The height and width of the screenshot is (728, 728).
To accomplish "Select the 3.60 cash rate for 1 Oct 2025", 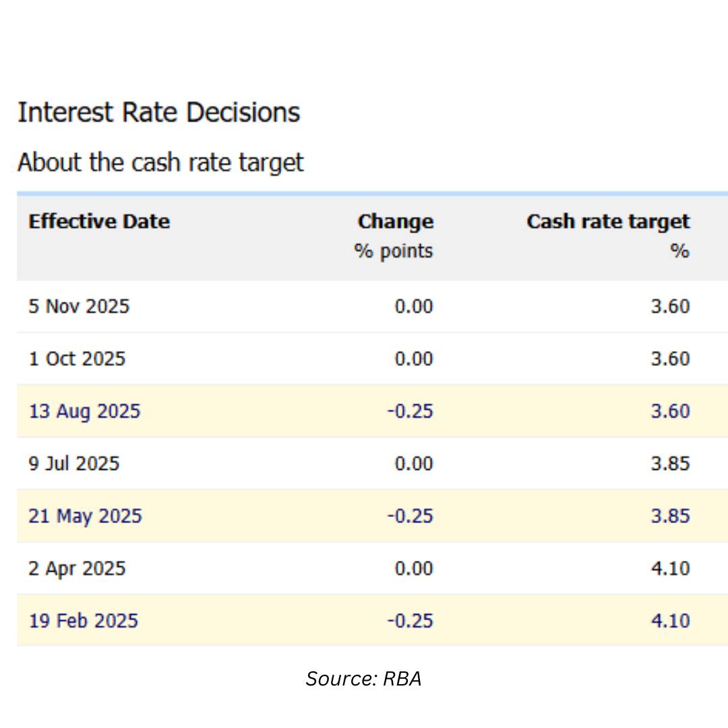I will pos(671,359).
